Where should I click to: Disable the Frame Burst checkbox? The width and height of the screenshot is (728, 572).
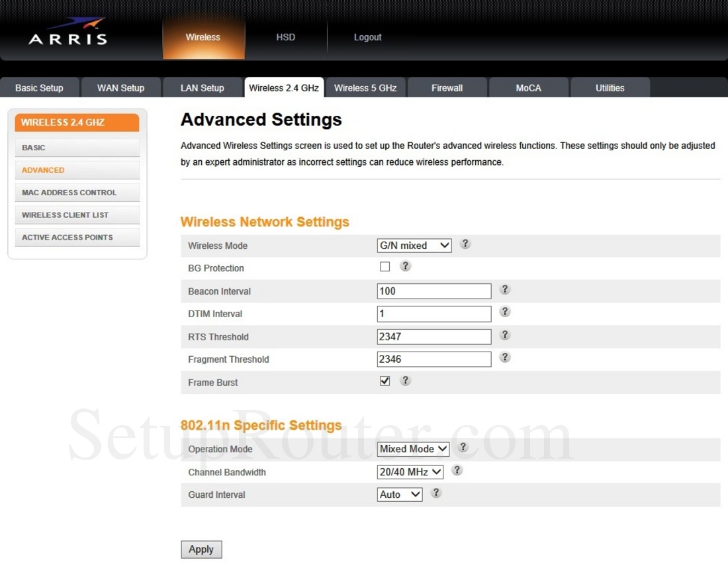[385, 381]
